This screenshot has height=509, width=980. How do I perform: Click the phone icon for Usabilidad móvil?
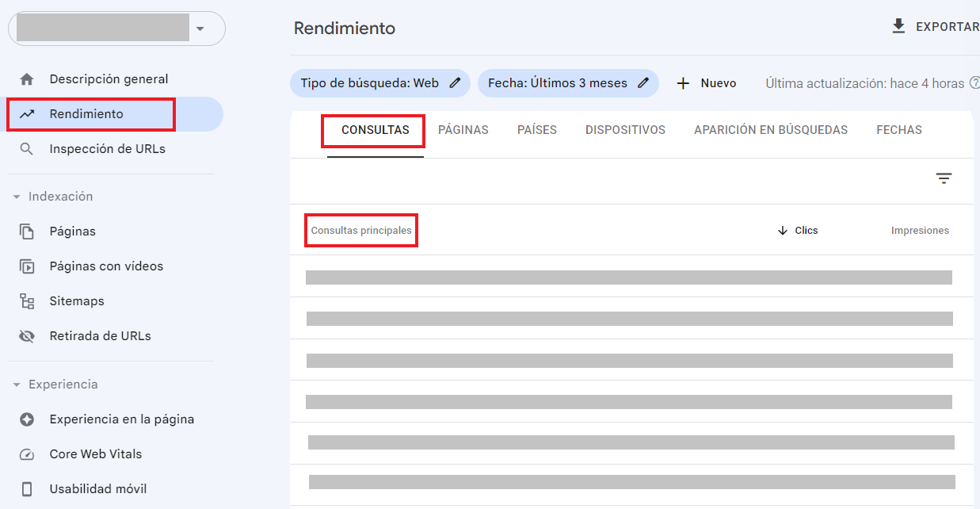pyautogui.click(x=27, y=489)
